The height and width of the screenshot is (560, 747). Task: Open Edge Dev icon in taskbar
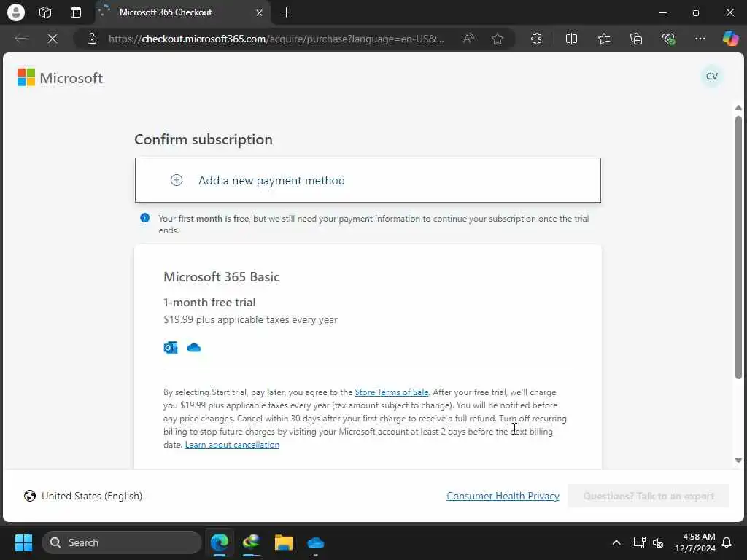252,542
